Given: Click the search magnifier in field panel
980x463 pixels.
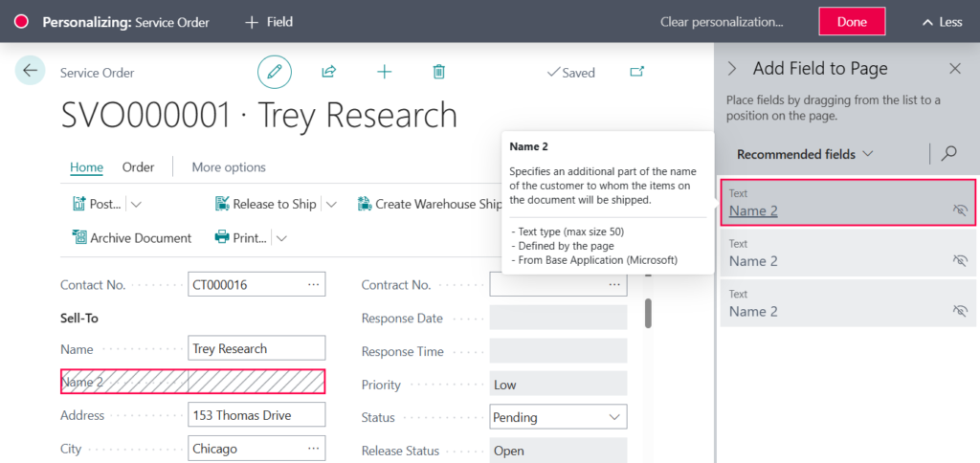Looking at the screenshot, I should (948, 154).
